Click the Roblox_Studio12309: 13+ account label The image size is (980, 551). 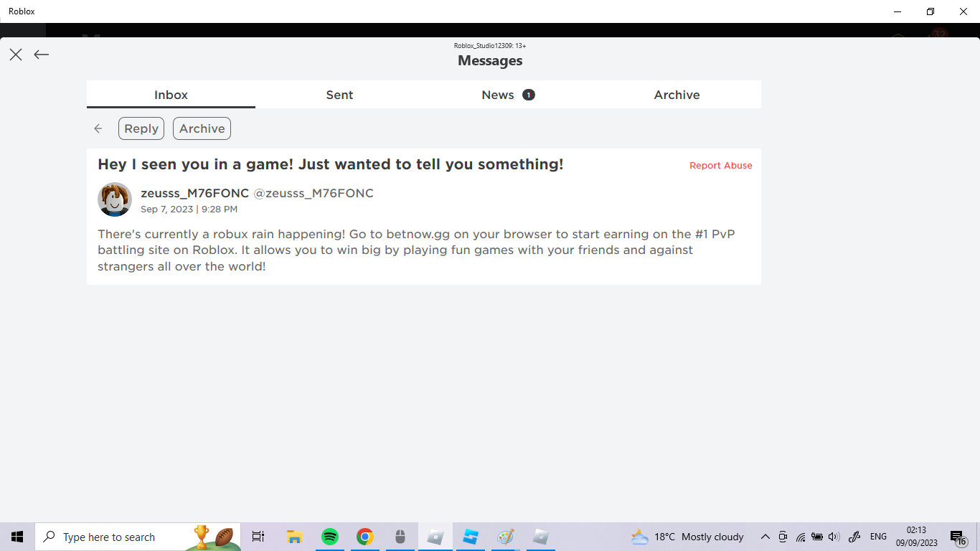click(x=490, y=45)
